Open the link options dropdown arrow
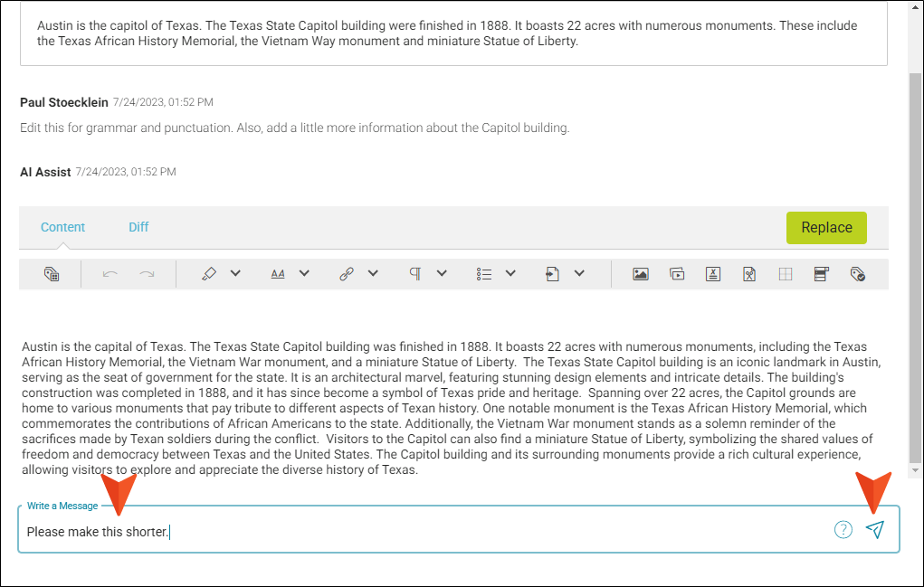The height and width of the screenshot is (587, 924). pyautogui.click(x=373, y=273)
